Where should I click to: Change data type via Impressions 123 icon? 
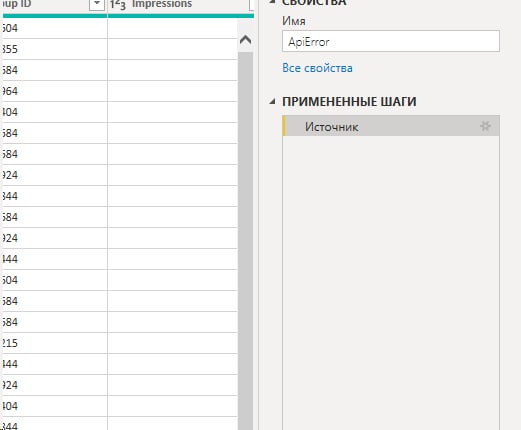[x=118, y=5]
